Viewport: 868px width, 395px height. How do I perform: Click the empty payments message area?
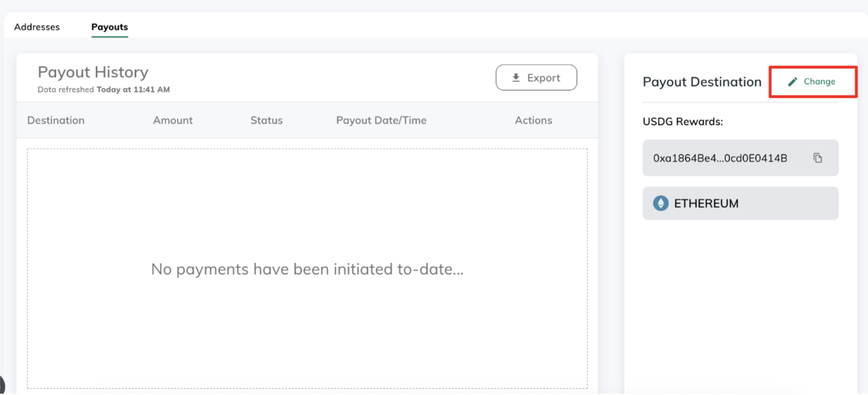point(306,269)
